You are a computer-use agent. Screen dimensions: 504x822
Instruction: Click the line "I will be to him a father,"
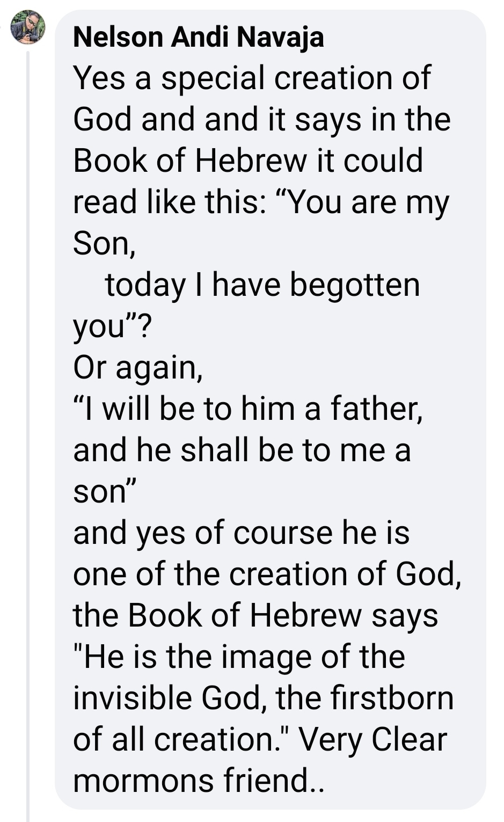[248, 409]
